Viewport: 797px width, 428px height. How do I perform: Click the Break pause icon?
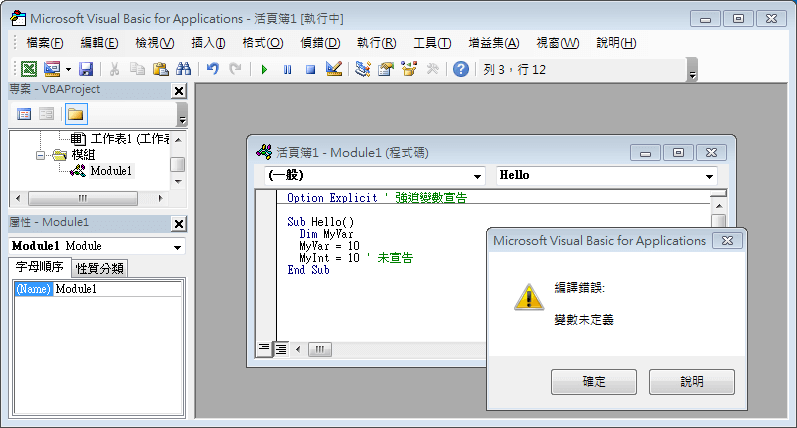[x=287, y=69]
